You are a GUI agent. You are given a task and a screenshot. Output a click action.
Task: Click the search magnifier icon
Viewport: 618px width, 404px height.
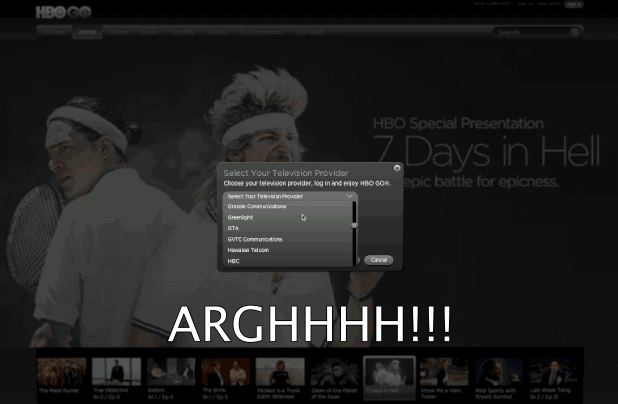click(575, 32)
